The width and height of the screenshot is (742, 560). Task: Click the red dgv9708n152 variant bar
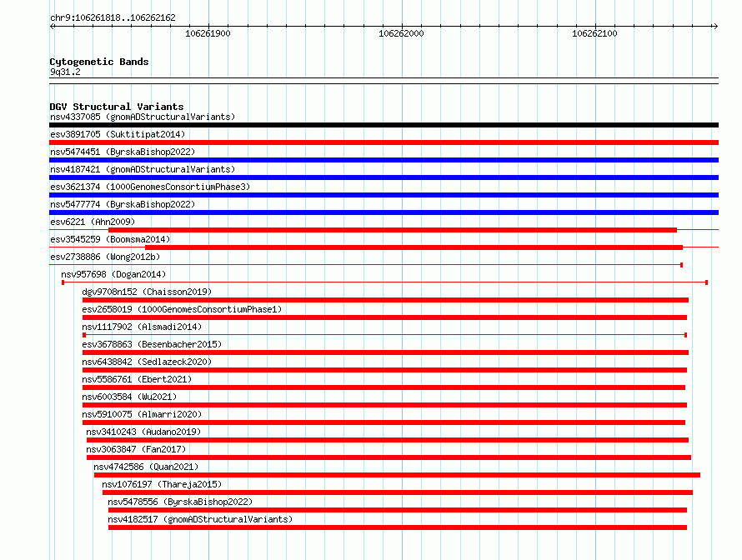pos(385,300)
